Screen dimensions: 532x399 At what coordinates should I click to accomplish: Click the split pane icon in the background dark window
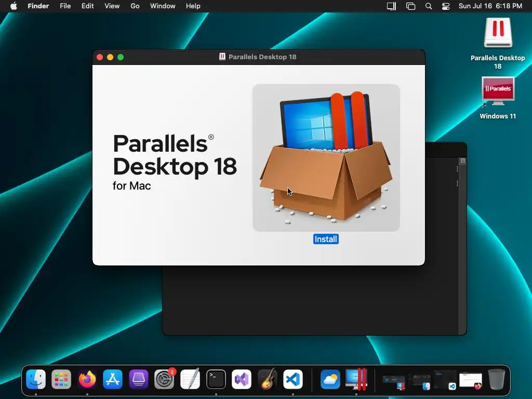[x=463, y=161]
